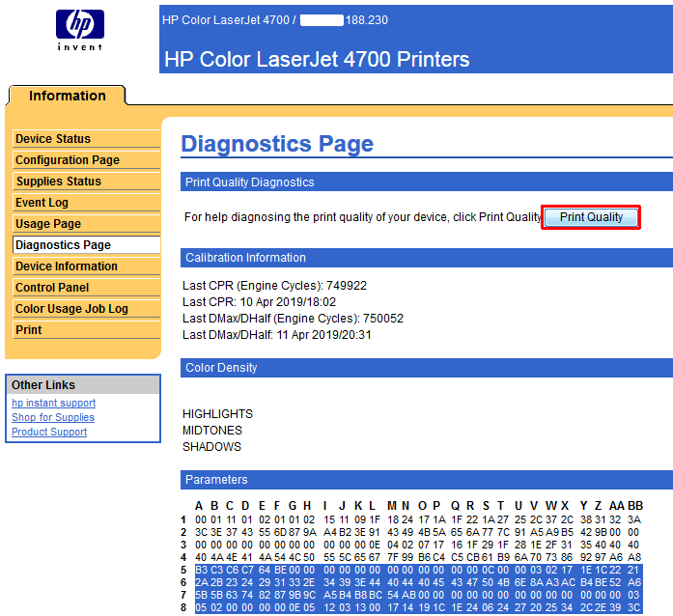Click 'Last CPR (Engine Cycles): 749922' text
The height and width of the screenshot is (616, 673).
pos(274,286)
